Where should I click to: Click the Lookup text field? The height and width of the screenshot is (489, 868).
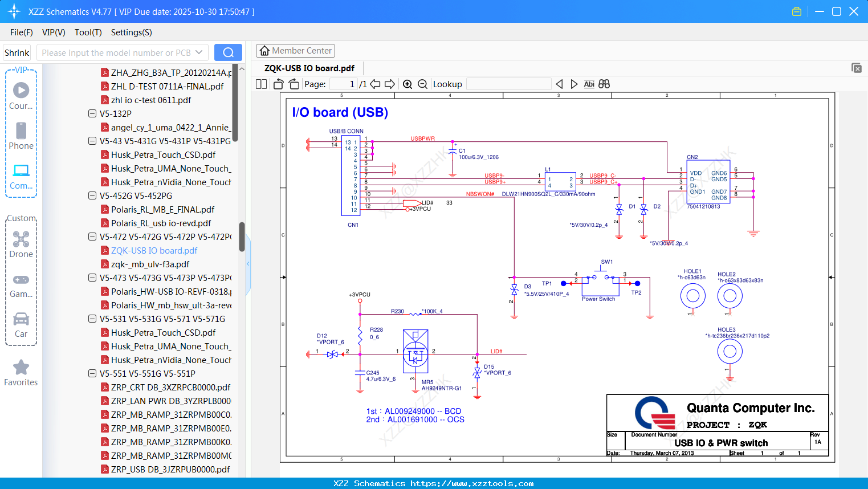[509, 84]
